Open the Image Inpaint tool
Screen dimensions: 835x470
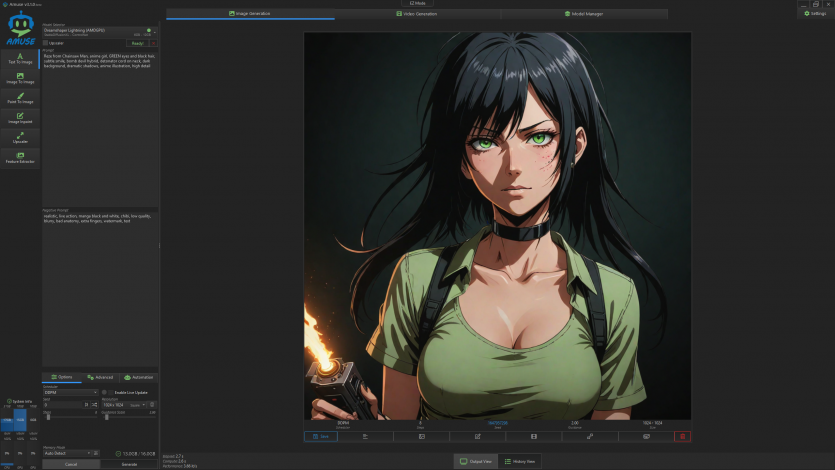[21, 118]
